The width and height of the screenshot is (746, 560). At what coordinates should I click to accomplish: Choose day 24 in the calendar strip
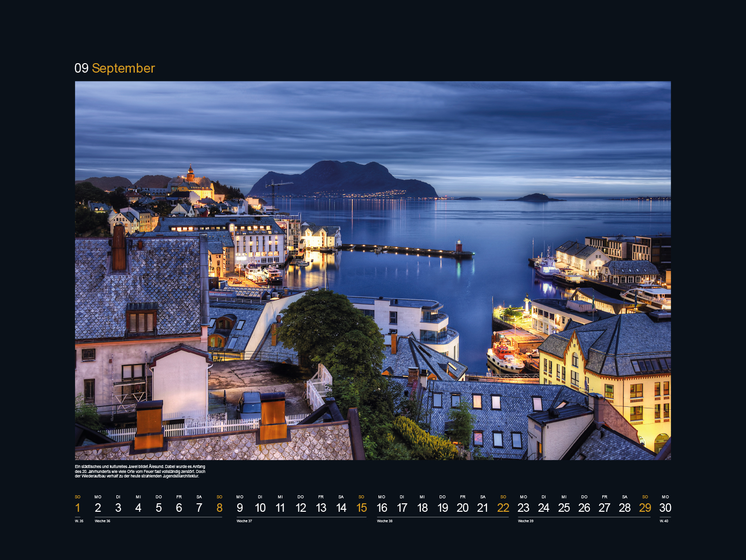pos(544,508)
